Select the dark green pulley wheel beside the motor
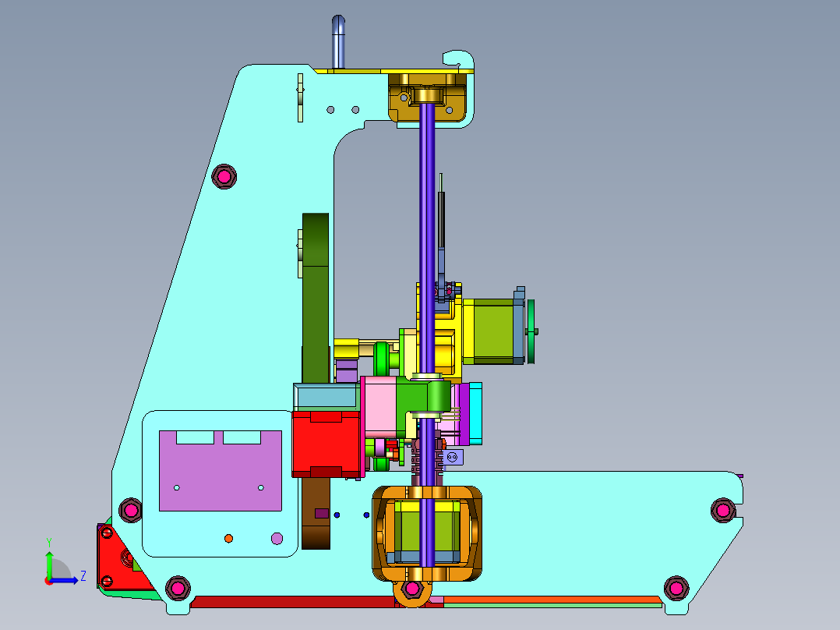The height and width of the screenshot is (630, 840). click(531, 331)
